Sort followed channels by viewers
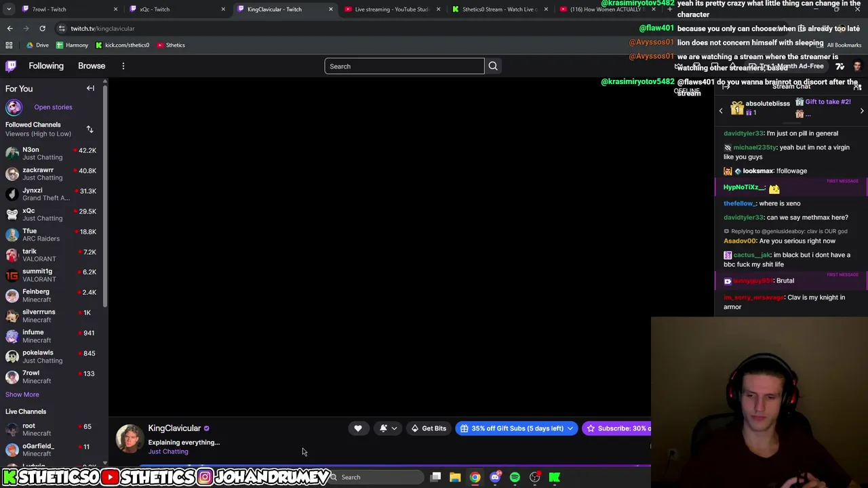Image resolution: width=868 pixels, height=488 pixels. pyautogui.click(x=90, y=129)
